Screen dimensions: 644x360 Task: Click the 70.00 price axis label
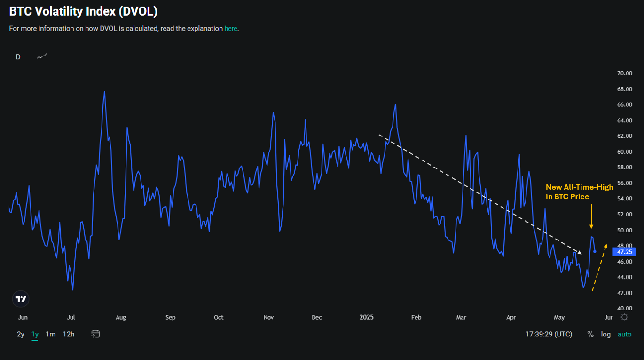624,73
